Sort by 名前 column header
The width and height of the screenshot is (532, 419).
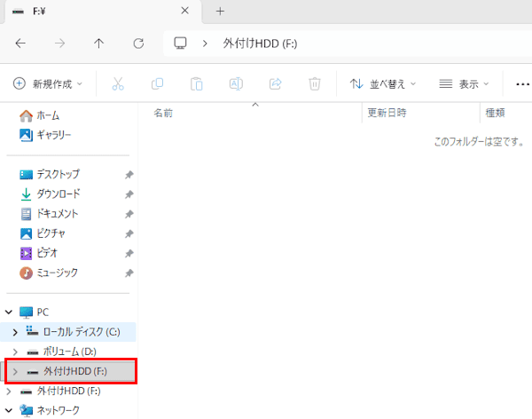[163, 113]
